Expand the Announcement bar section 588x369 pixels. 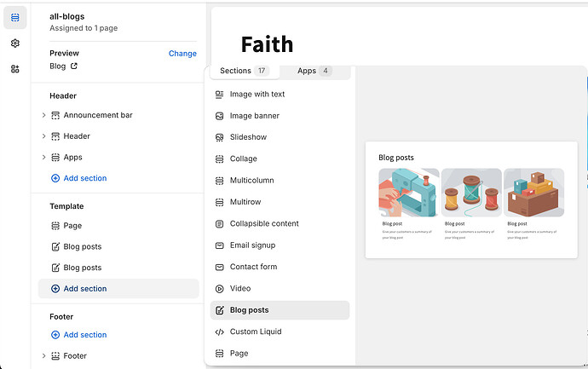43,115
